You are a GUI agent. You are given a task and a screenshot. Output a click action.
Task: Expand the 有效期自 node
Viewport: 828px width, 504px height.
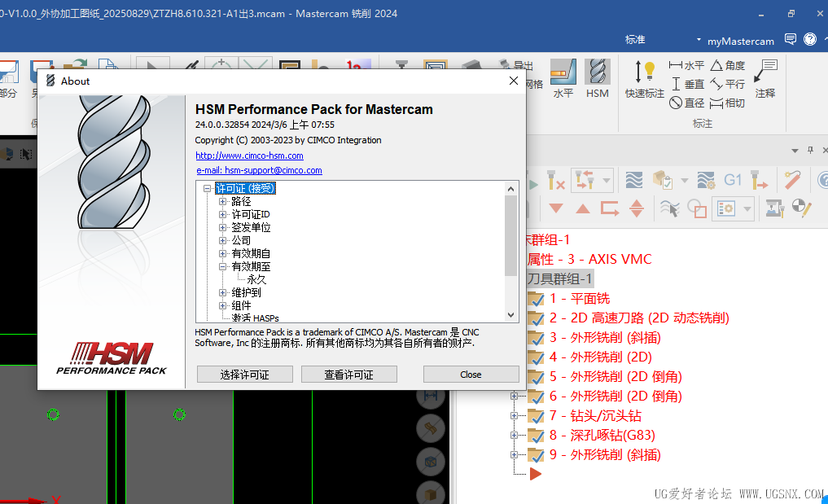click(x=223, y=253)
